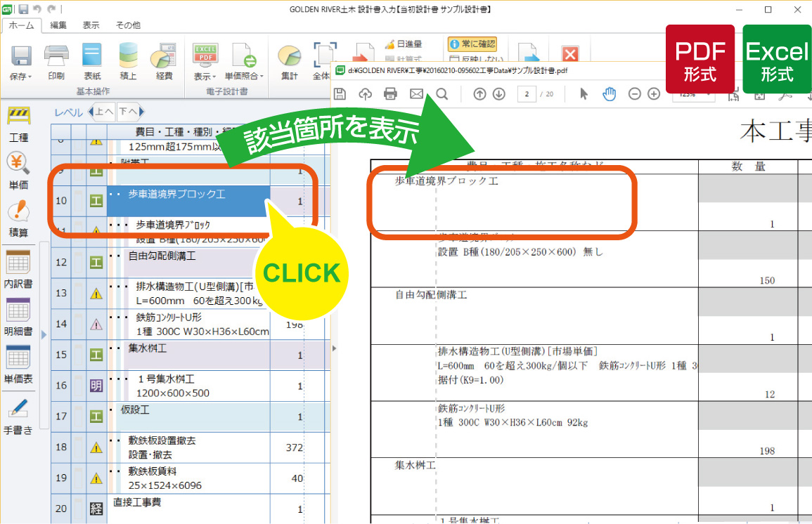Select 工種 in the left sidebar
This screenshot has width=812, height=524.
[18, 124]
